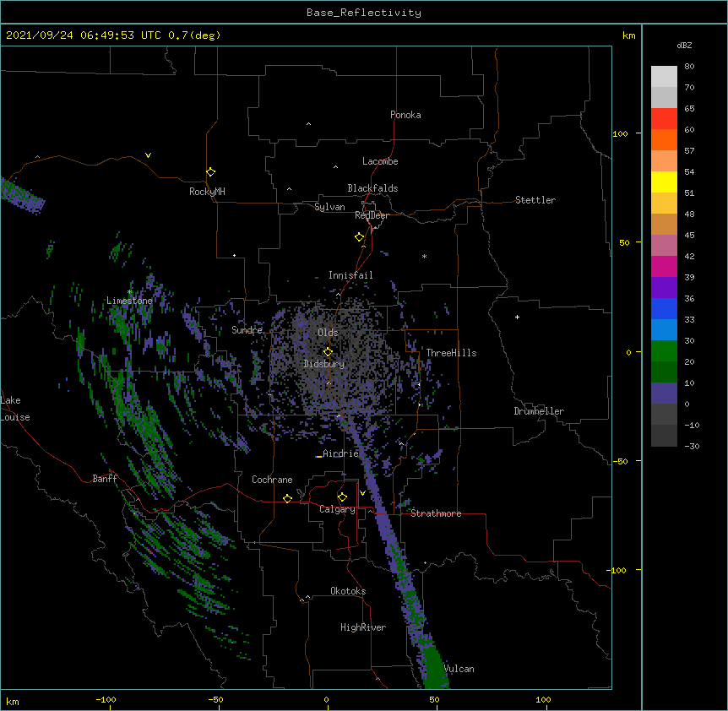Click the Lacombe city label
This screenshot has width=728, height=711.
click(x=380, y=161)
